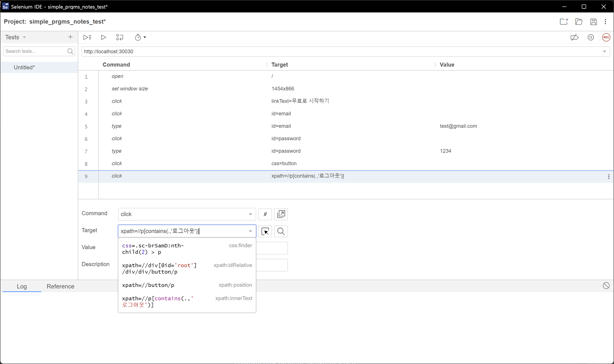
Task: Create new project icon
Action: point(564,21)
